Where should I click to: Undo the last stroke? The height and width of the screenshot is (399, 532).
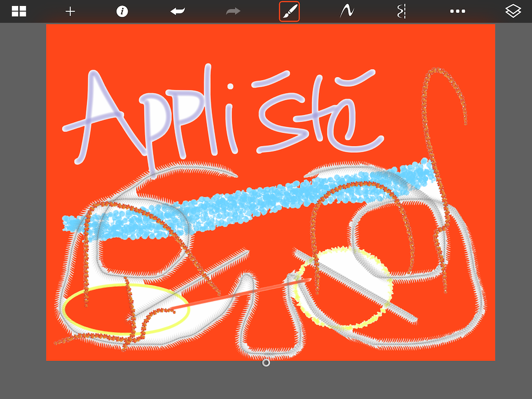pos(178,11)
